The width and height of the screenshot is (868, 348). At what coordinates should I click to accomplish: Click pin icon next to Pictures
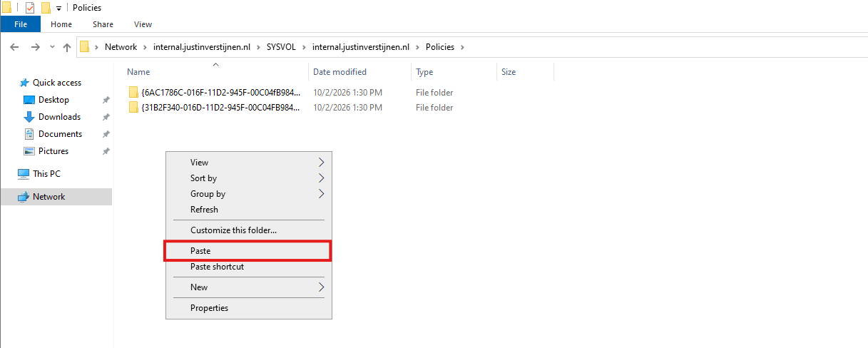pyautogui.click(x=106, y=151)
